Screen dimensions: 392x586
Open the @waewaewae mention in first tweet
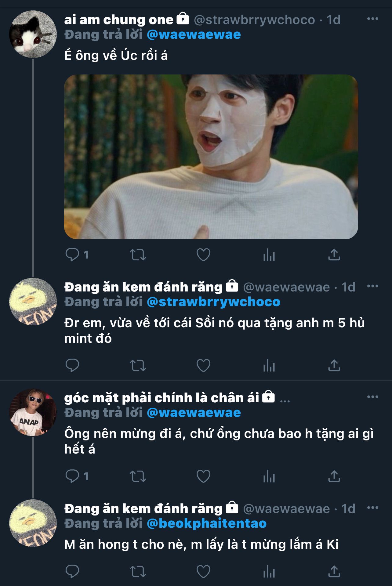[x=194, y=34]
